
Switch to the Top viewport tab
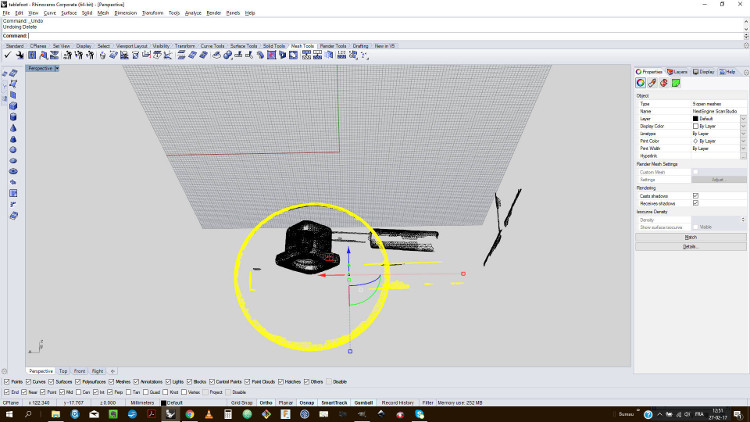63,371
